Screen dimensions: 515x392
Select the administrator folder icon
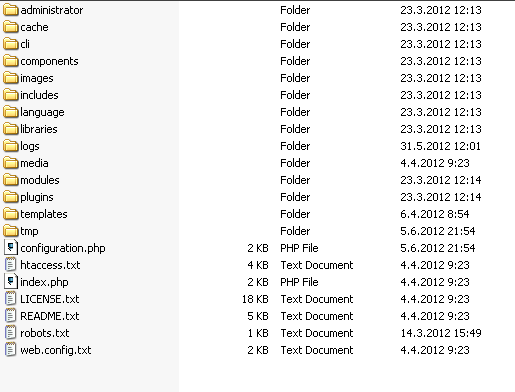[x=11, y=10]
